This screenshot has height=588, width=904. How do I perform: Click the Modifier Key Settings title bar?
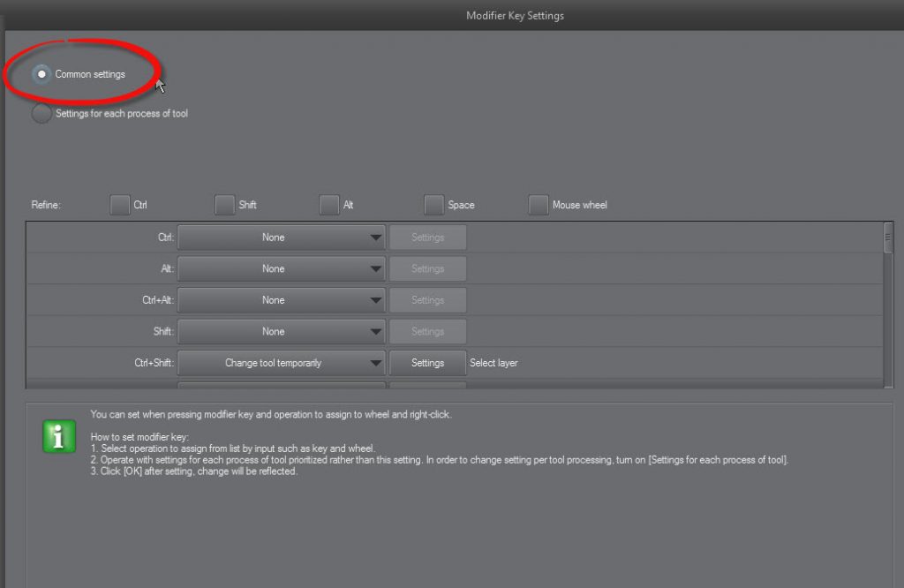point(514,15)
